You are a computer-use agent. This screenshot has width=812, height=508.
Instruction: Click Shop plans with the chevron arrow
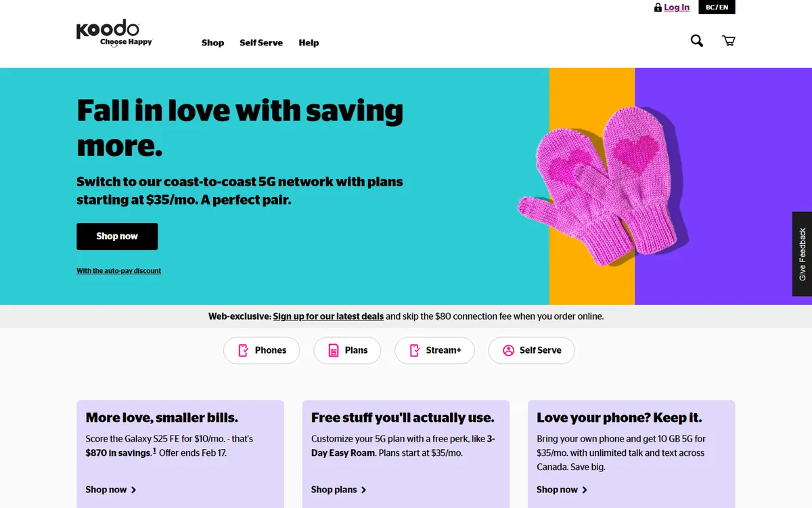338,490
